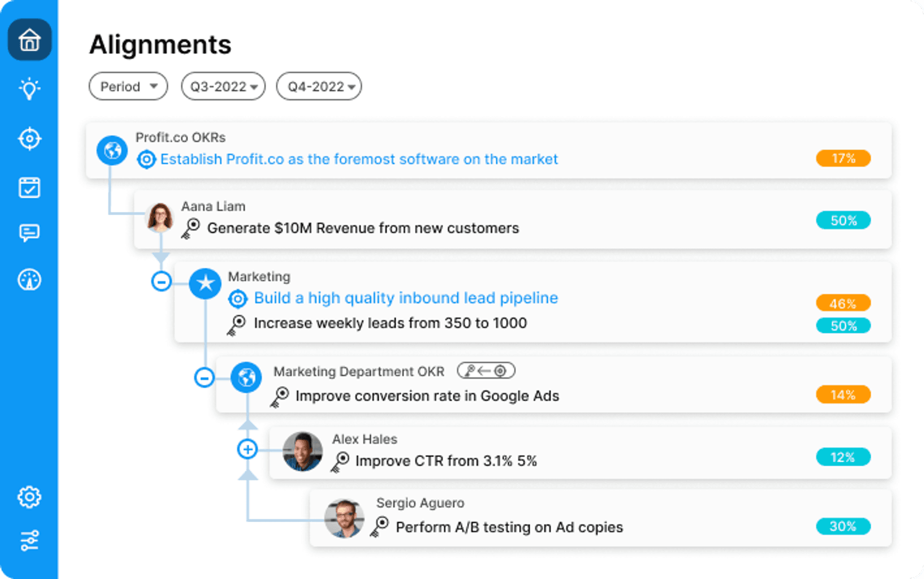
Task: Open the settings gear icon
Action: point(30,497)
